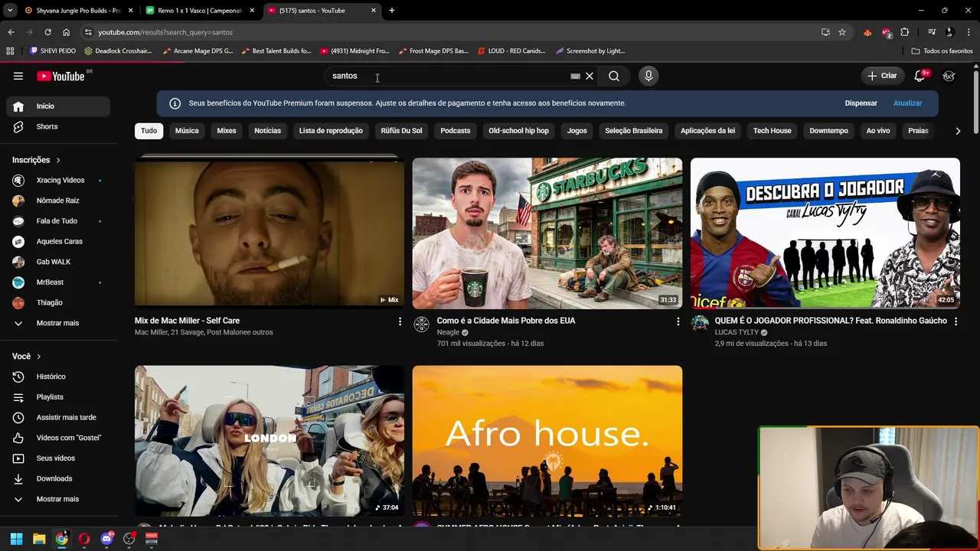Open Downloads in the sidebar

(58, 478)
